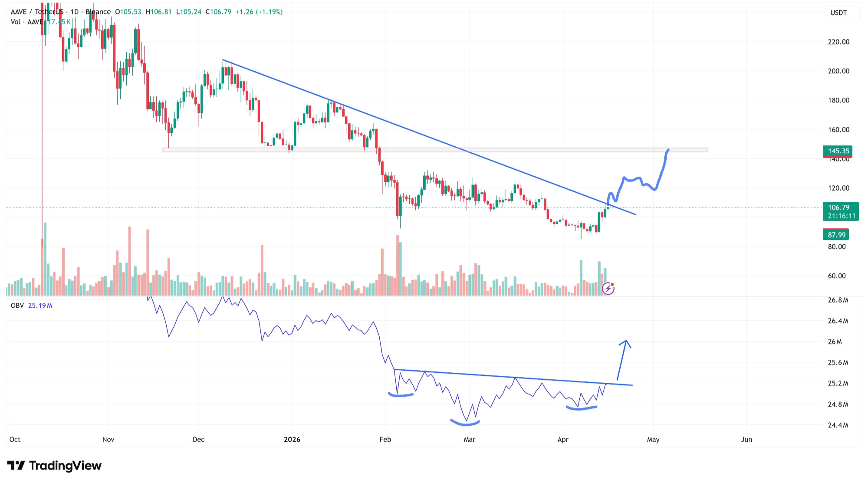Screen dimensions: 868x483
Task: Click the 60.00 price axis label
Action: pos(837,276)
